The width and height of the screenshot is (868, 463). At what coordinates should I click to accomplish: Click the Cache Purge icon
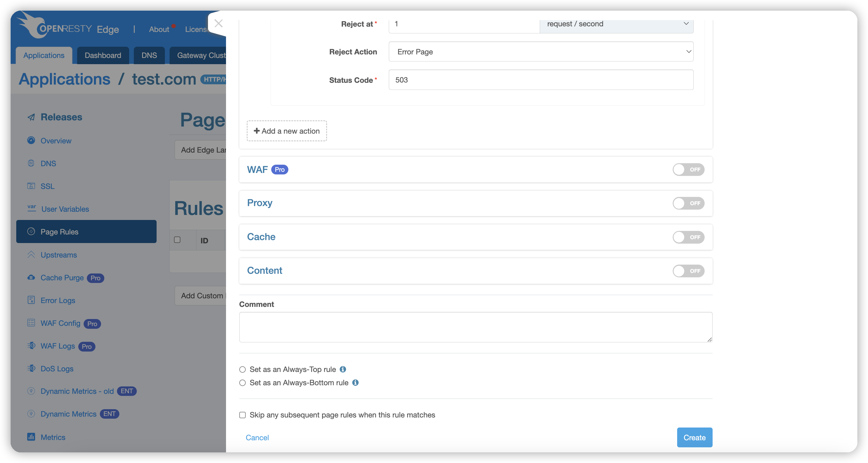tap(31, 277)
